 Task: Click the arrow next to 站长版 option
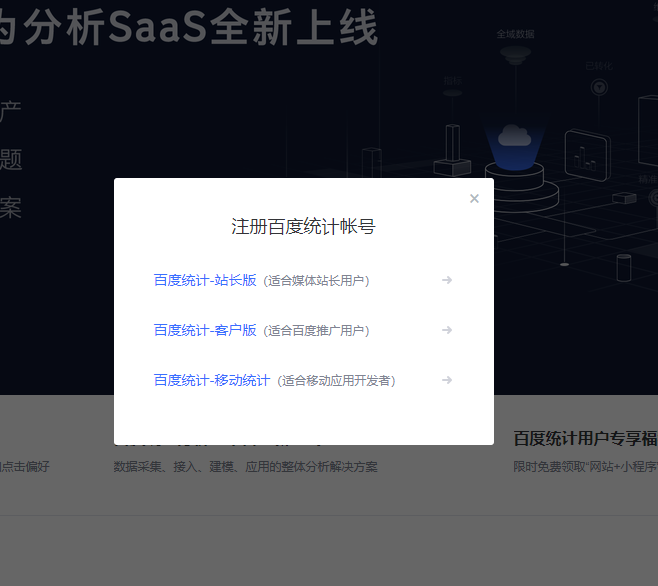coord(447,280)
